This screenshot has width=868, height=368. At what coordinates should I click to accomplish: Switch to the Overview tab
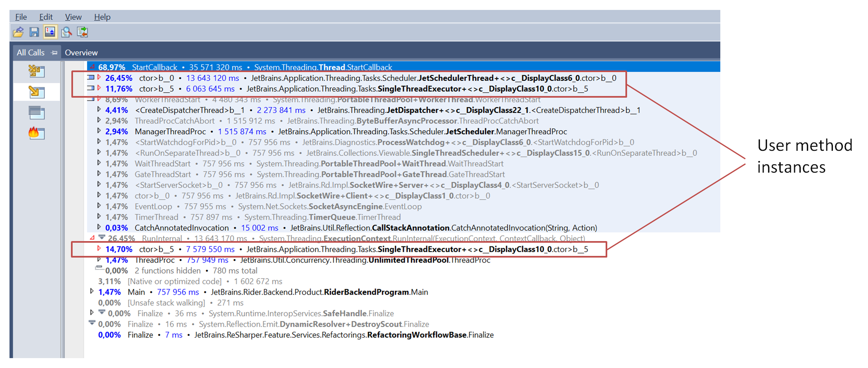(x=81, y=53)
